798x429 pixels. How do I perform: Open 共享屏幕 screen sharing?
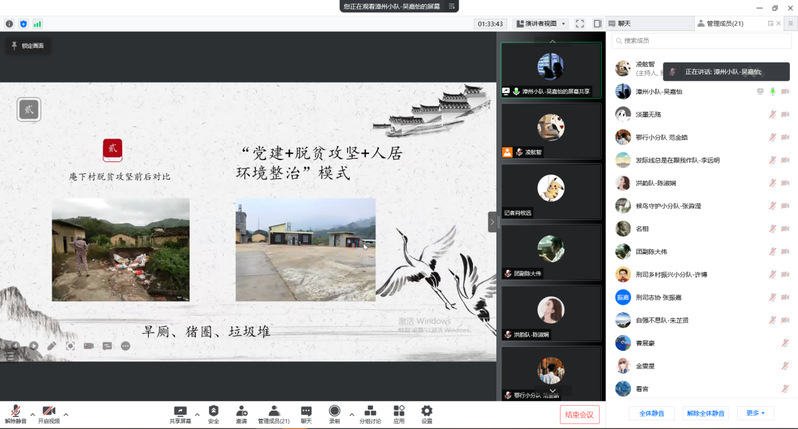[181, 410]
